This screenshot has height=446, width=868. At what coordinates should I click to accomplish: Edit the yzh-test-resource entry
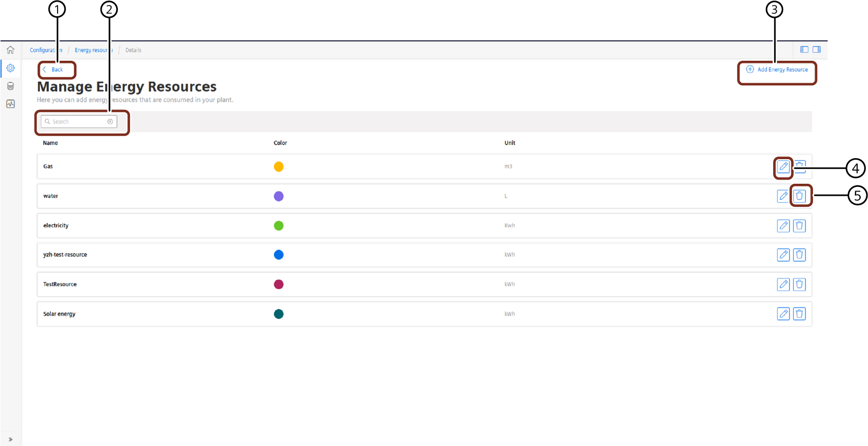tap(783, 255)
